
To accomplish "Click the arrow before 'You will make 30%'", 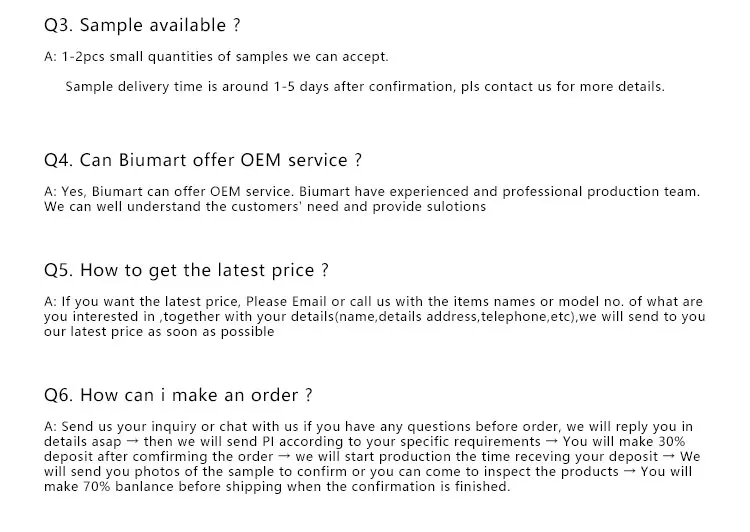I will click(551, 442).
